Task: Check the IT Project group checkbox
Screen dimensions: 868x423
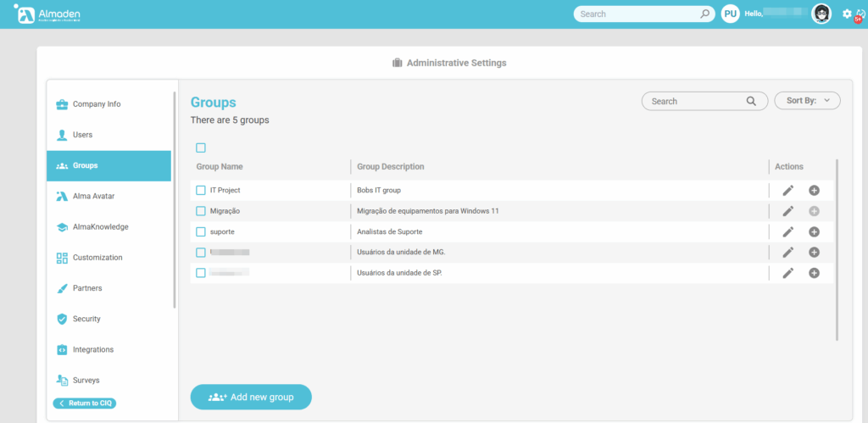Action: point(201,191)
